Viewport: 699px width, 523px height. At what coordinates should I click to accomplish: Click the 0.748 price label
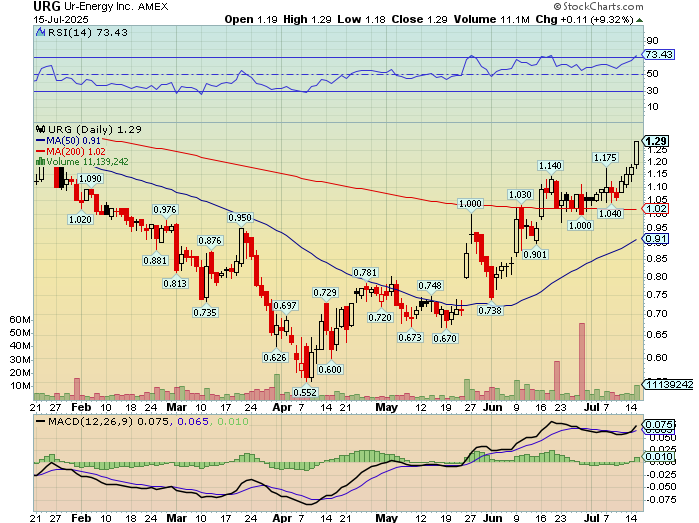(x=430, y=285)
